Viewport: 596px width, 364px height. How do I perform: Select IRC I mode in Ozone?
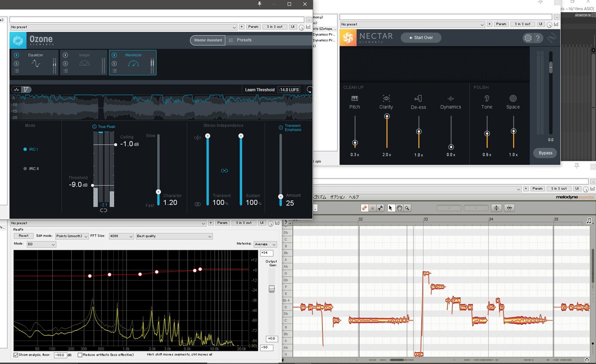(31, 149)
